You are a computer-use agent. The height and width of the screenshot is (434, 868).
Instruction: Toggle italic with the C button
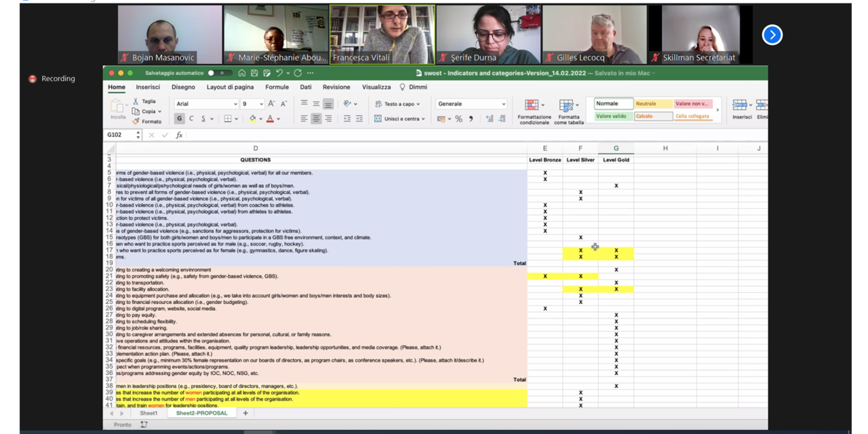pos(191,119)
